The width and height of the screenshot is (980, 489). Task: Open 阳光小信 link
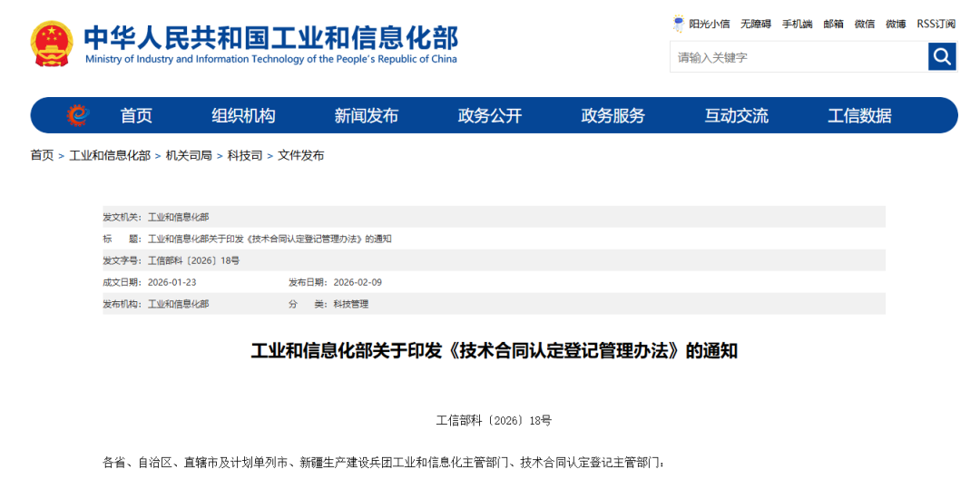(x=710, y=24)
